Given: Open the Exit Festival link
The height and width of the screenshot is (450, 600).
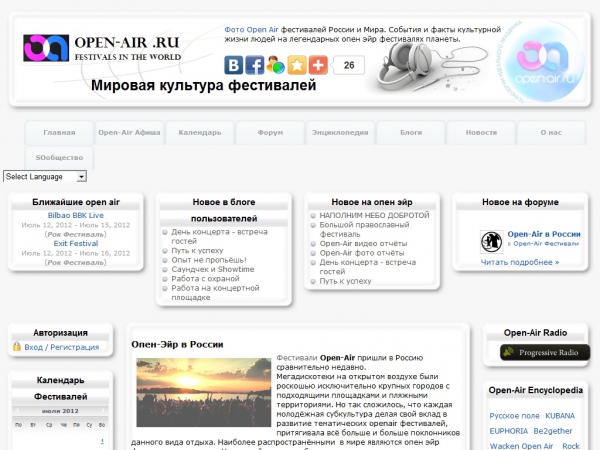Looking at the screenshot, I should [76, 243].
